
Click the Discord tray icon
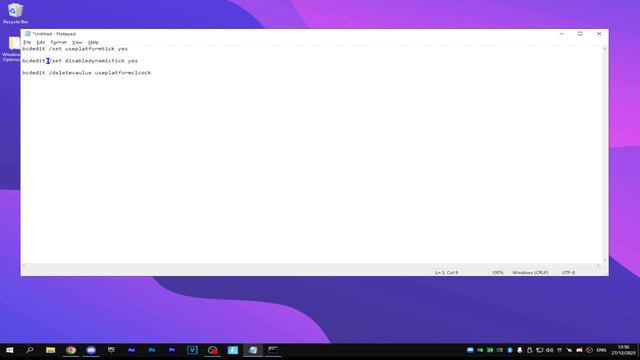pyautogui.click(x=579, y=350)
